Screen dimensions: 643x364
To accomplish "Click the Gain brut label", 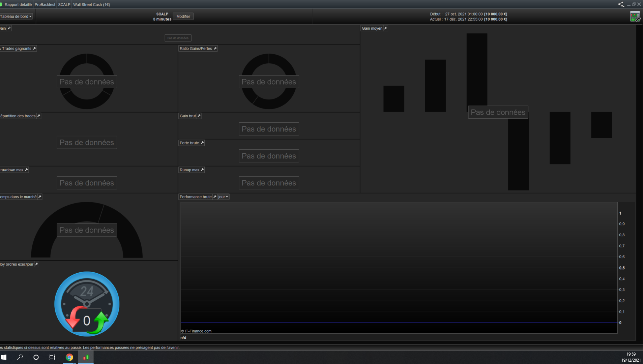I will pos(187,116).
